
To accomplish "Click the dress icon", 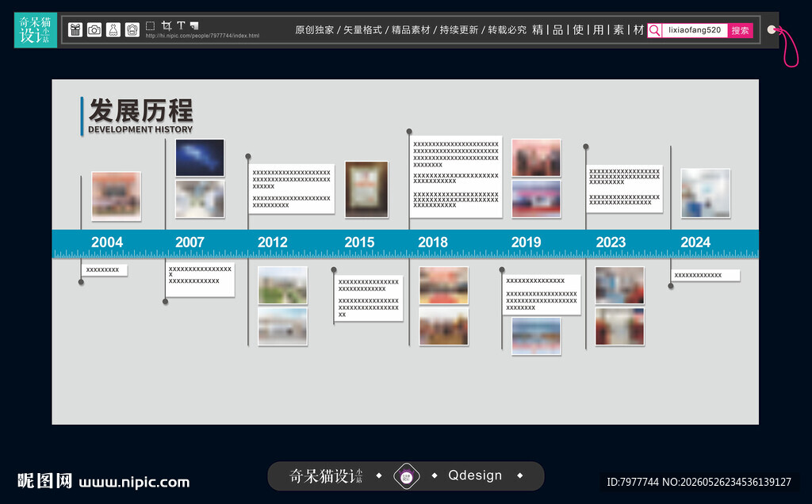I will tap(113, 30).
